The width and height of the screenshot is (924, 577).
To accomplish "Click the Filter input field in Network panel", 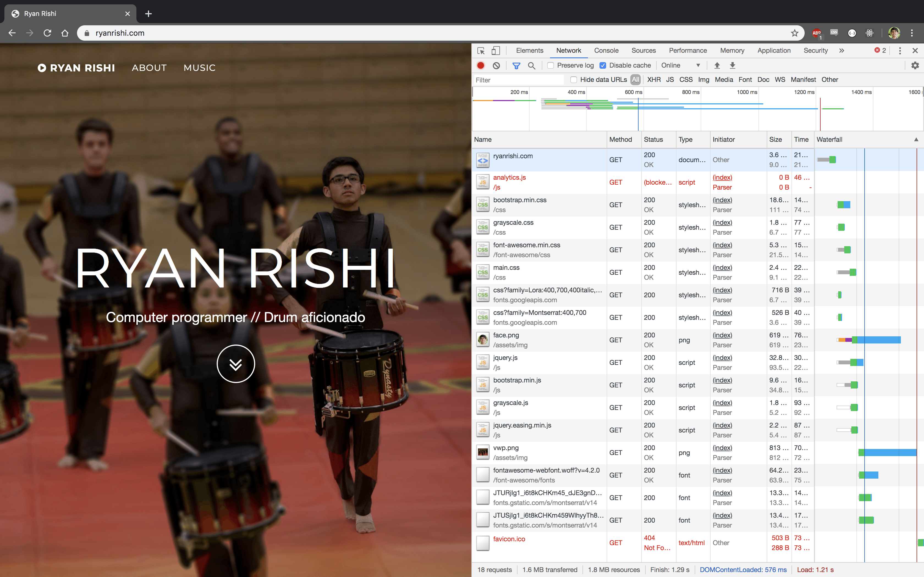I will pyautogui.click(x=519, y=79).
